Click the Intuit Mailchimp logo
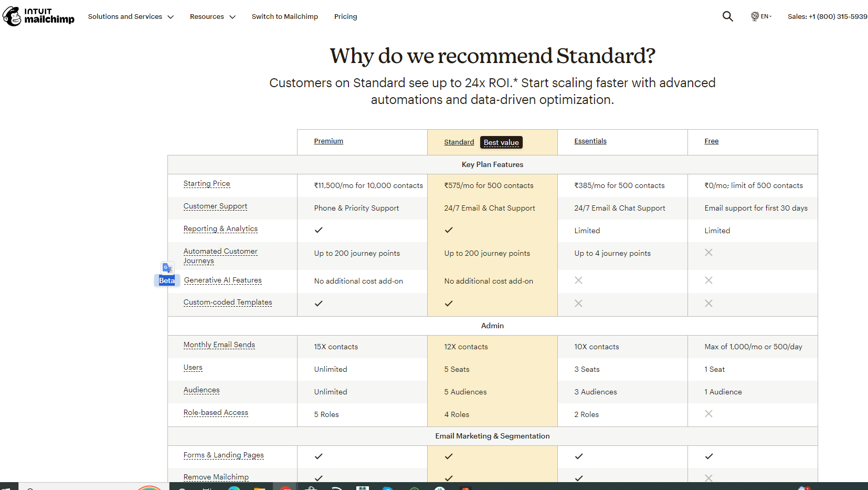Viewport: 868px width, 490px height. [38, 16]
